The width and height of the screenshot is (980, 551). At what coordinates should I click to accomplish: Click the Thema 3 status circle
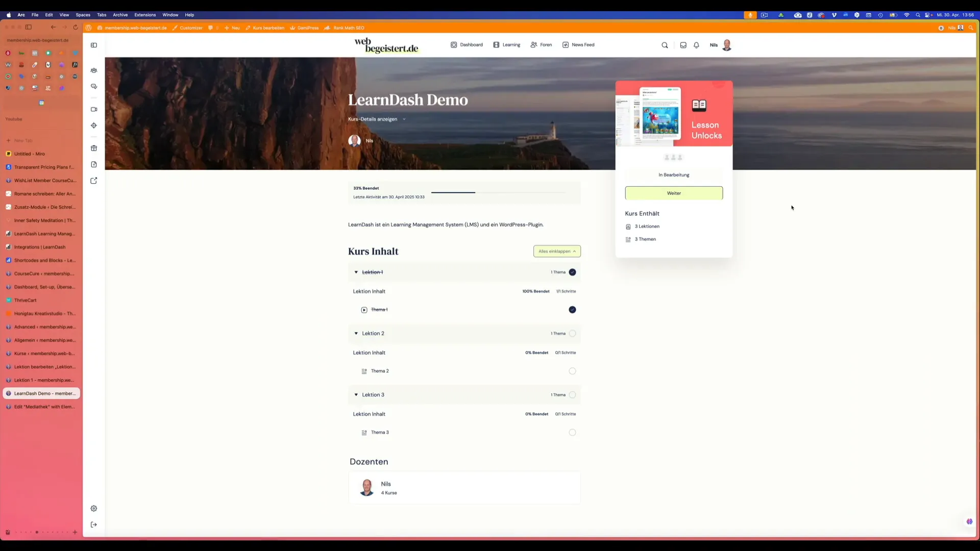point(572,433)
